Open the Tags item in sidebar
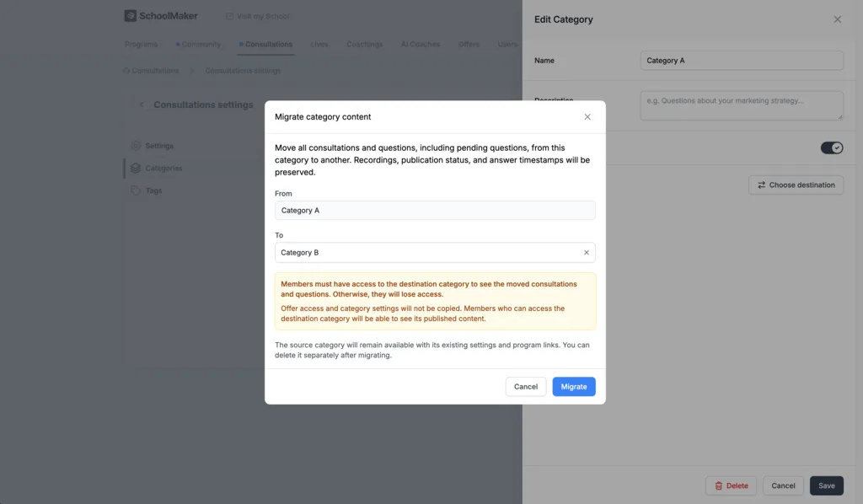 coord(148,190)
